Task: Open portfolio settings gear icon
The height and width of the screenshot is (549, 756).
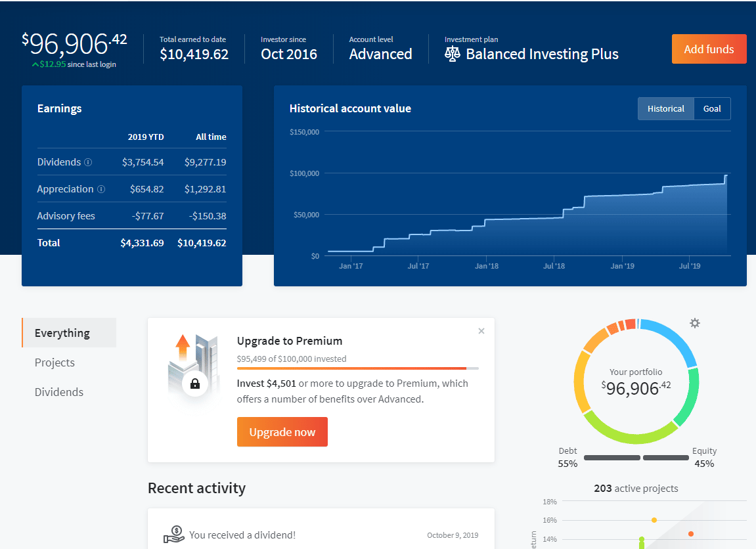Action: [695, 323]
